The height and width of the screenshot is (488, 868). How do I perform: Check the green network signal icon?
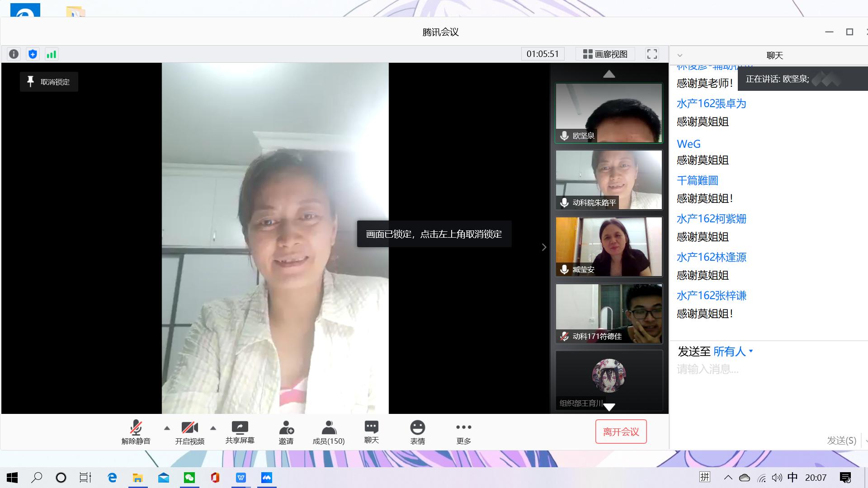pos(52,54)
